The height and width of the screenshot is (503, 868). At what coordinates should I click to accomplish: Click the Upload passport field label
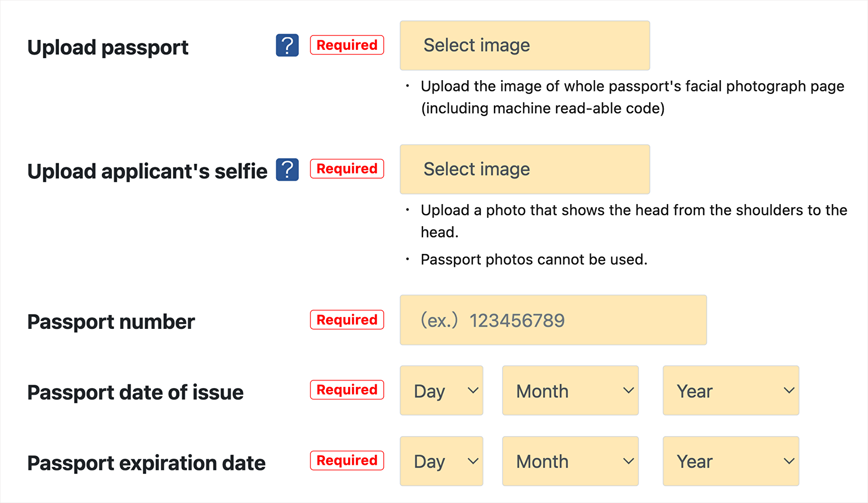pos(108,48)
